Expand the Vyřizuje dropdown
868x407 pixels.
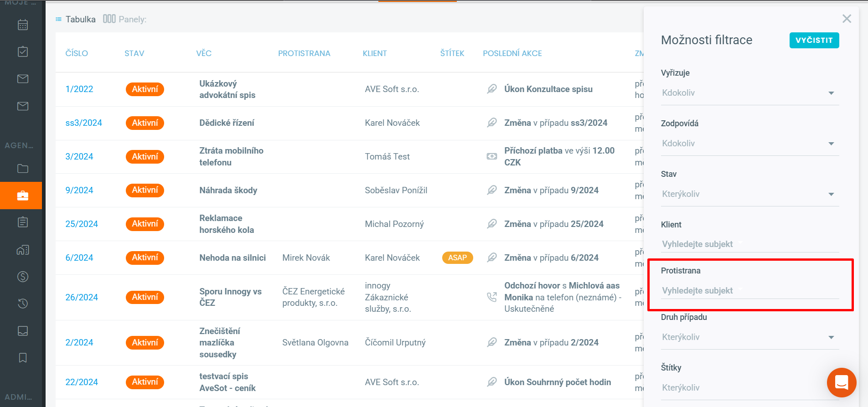pos(749,93)
